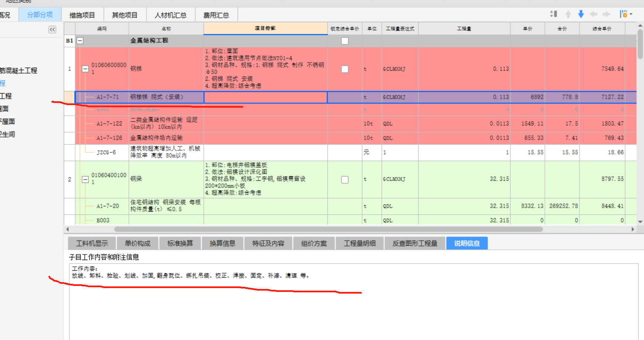Open the 组价方案 bottom tab

click(x=314, y=243)
